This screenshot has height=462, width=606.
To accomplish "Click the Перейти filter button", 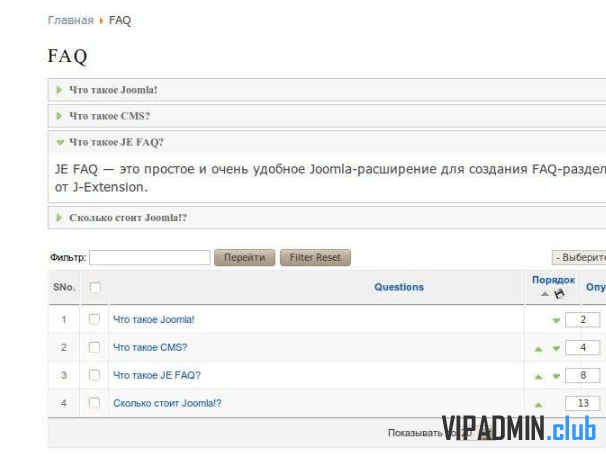I will pos(245,257).
